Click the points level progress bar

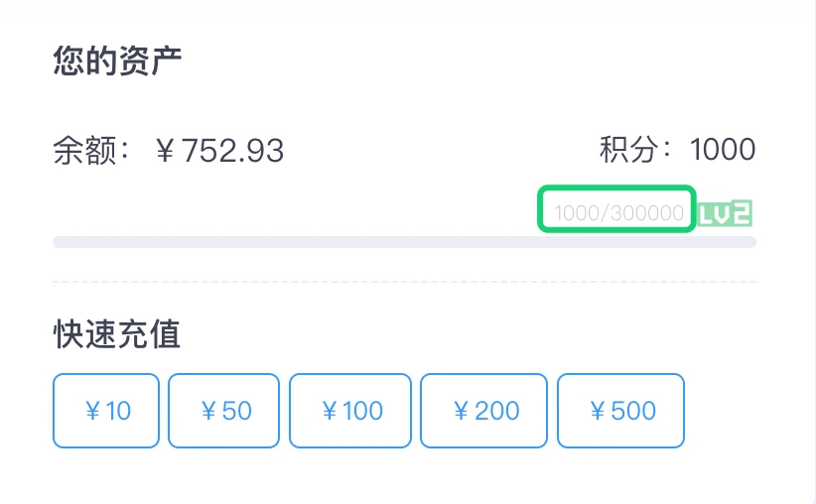(x=404, y=242)
